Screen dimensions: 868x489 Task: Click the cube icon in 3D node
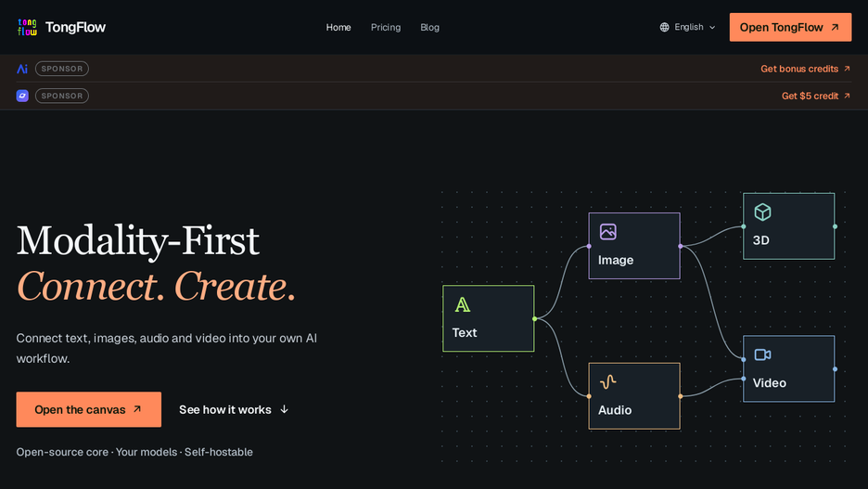pyautogui.click(x=762, y=212)
